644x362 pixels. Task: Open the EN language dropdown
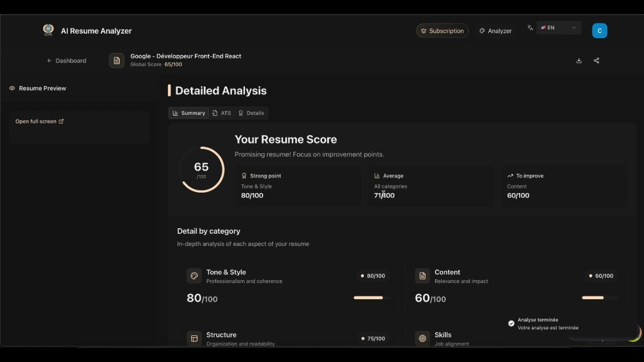pos(558,28)
